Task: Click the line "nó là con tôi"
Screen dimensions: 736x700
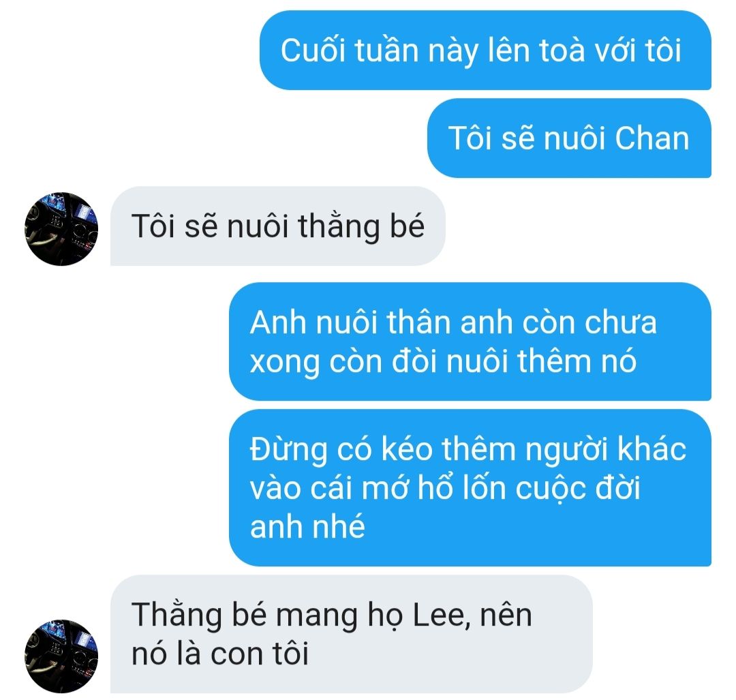Action: tap(219, 654)
